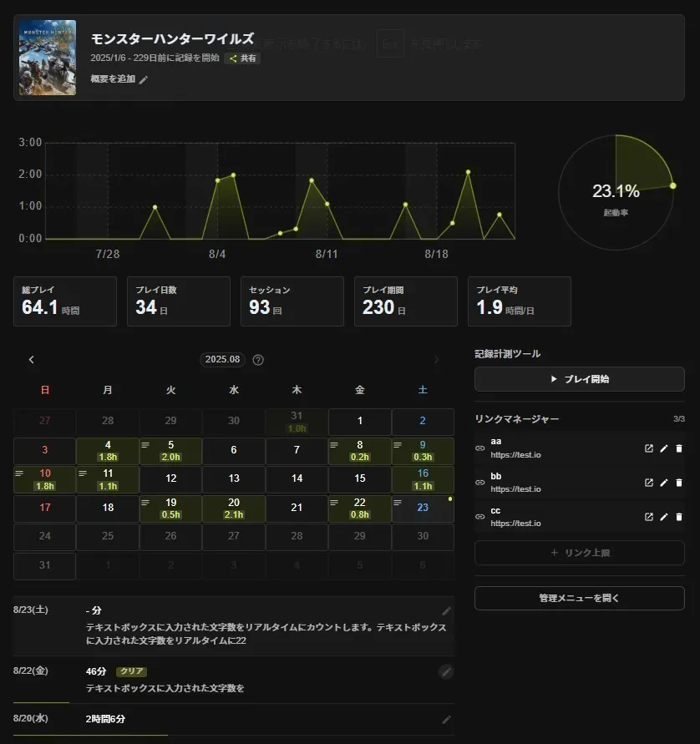This screenshot has height=744, width=700.
Task: Go to previous month in calendar
Action: point(32,360)
